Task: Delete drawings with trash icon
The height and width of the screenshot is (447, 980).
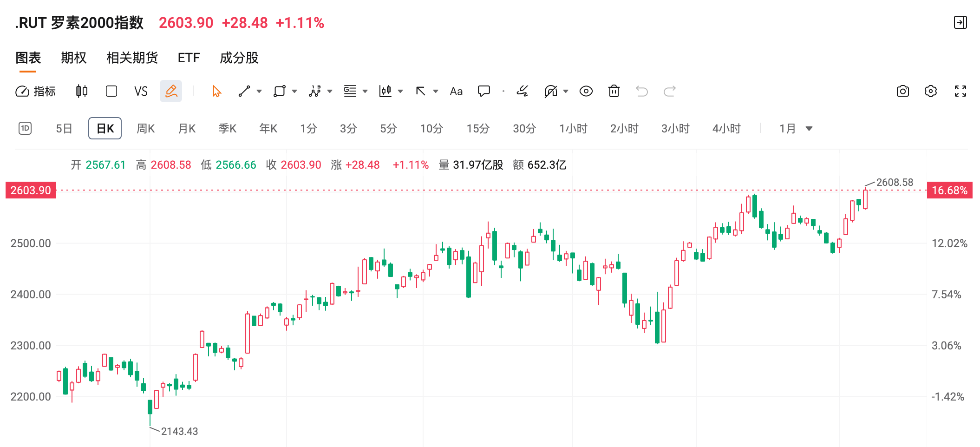Action: click(614, 91)
